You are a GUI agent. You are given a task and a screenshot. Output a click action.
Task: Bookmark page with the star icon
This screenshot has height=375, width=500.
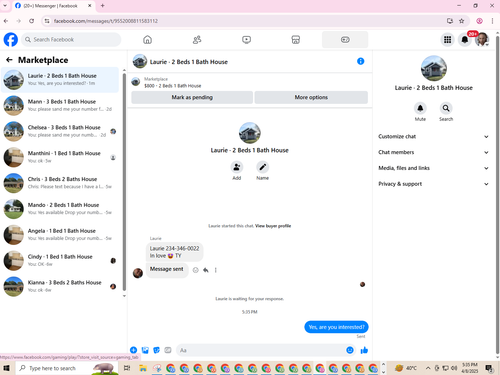pos(461,21)
